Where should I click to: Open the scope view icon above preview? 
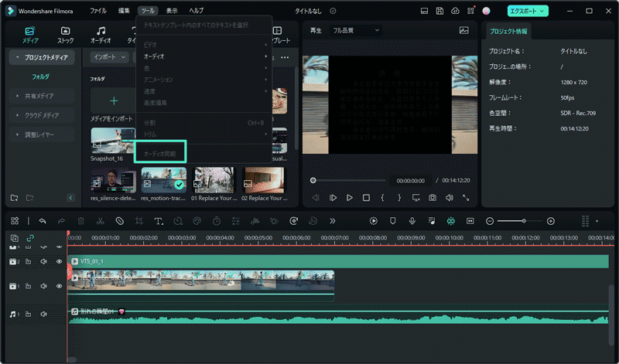tap(463, 30)
